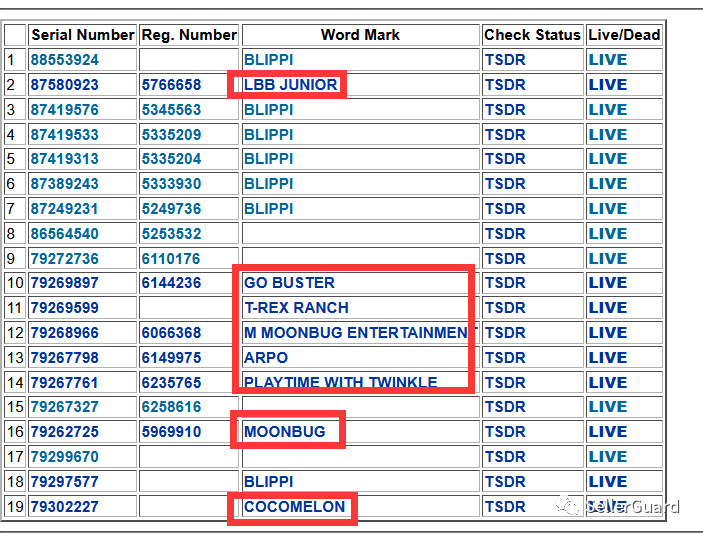Open BLIPPI word mark in row 7
Viewport: 703px width, 535px height.
[269, 209]
